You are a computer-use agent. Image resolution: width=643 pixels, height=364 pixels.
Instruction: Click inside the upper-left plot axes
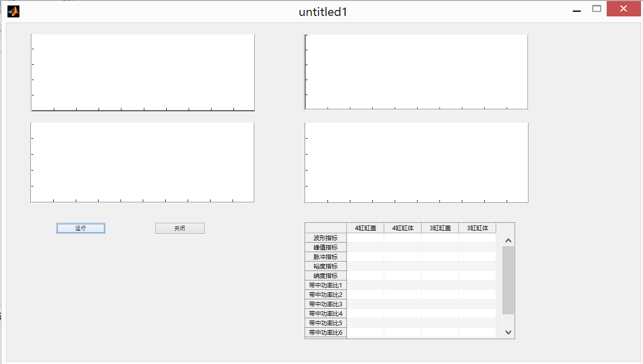point(143,73)
